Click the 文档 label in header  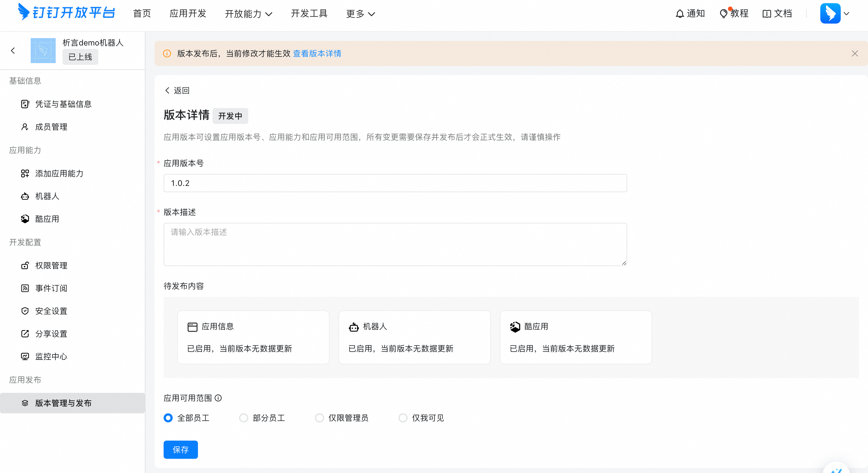point(783,13)
